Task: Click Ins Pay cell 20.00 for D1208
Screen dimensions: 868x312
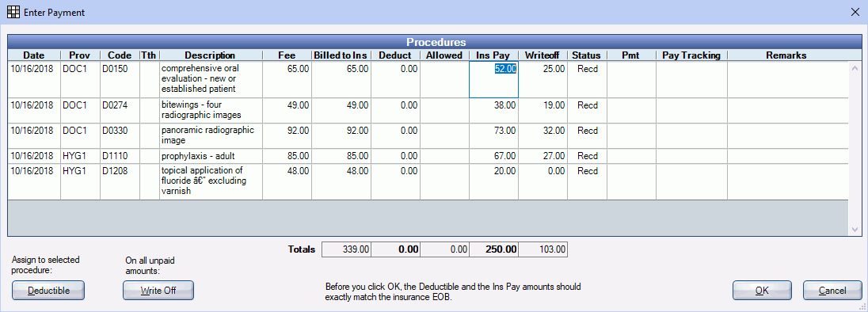Action: click(x=493, y=181)
